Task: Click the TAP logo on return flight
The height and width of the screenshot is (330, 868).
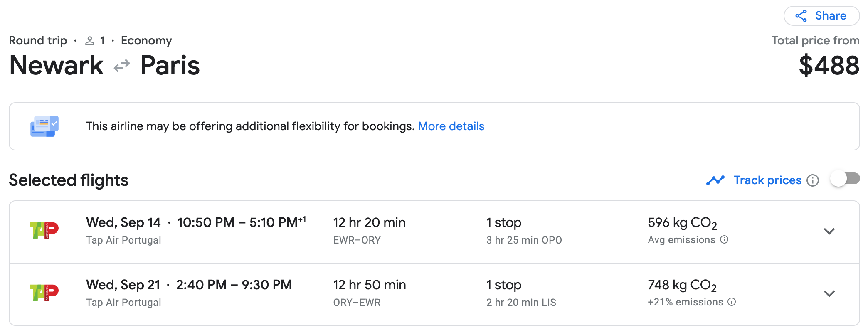Action: pyautogui.click(x=44, y=293)
